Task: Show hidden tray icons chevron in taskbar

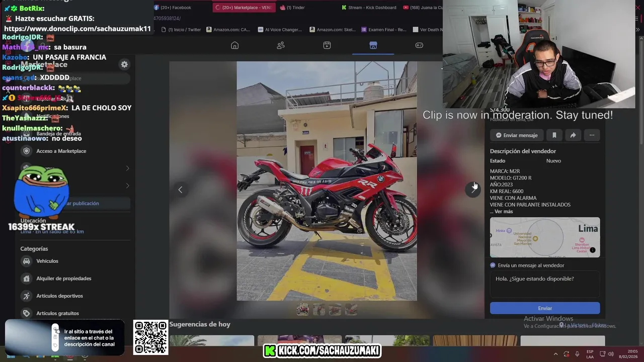Action: point(555,354)
